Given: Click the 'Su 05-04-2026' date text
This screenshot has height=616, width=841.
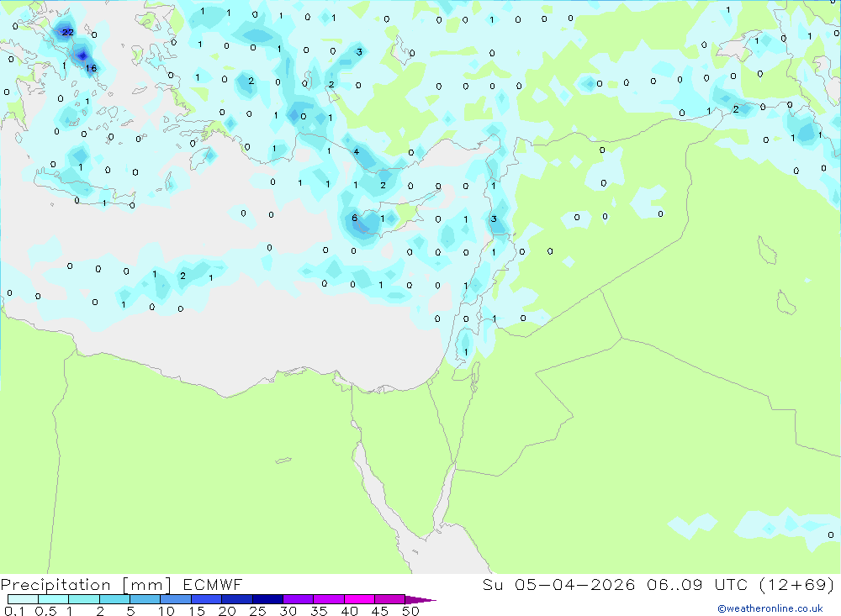Looking at the screenshot, I should (x=558, y=584).
